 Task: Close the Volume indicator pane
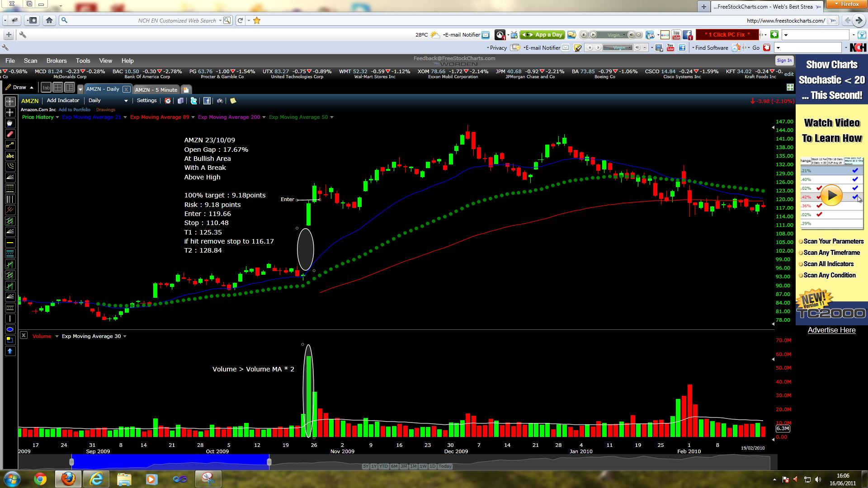(x=24, y=335)
